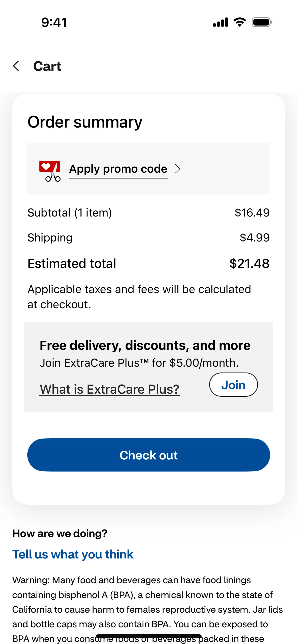This screenshot has width=297, height=644.
Task: Expand promo code entry using the chevron
Action: pos(177,169)
